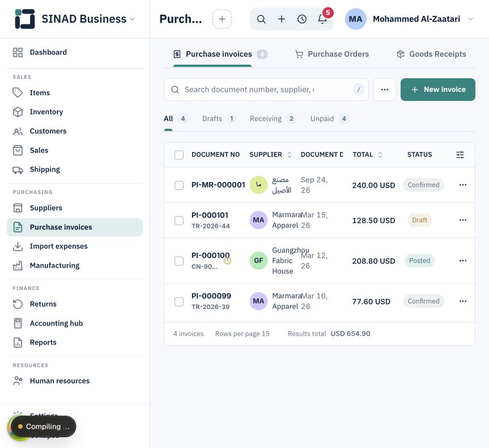Select the checkbox for invoice PI-000101

[x=179, y=221]
